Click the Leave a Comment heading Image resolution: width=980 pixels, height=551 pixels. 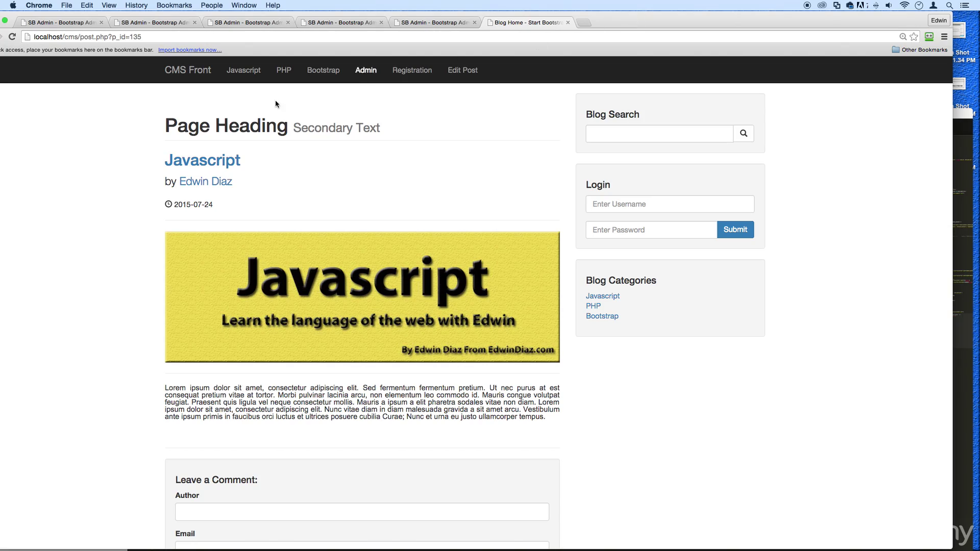coord(216,480)
